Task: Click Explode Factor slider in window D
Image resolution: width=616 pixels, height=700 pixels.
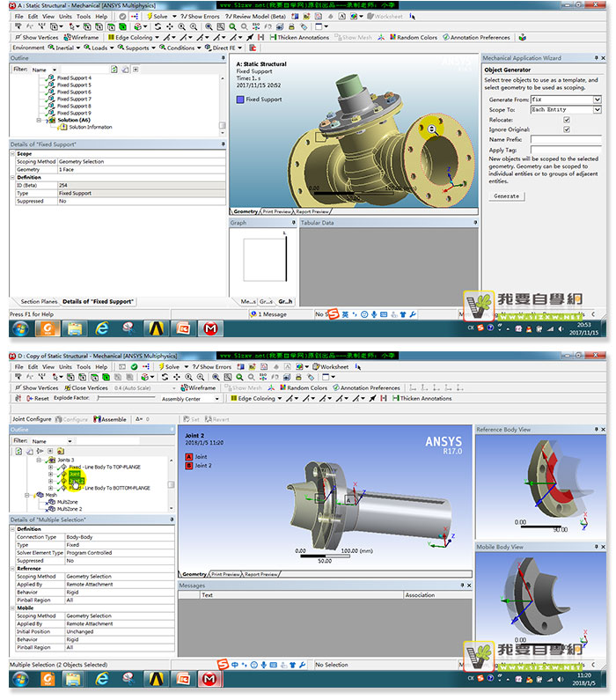Action: pos(126,397)
